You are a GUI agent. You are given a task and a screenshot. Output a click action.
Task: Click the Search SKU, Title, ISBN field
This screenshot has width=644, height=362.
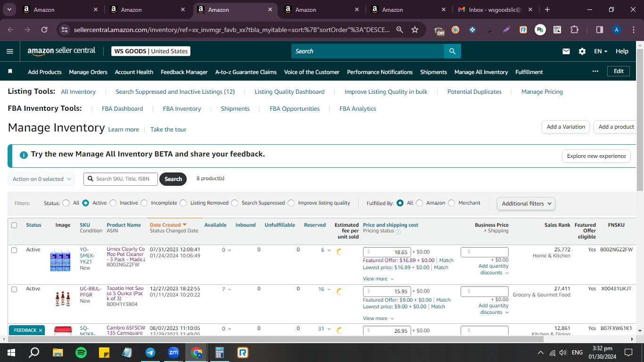click(121, 179)
